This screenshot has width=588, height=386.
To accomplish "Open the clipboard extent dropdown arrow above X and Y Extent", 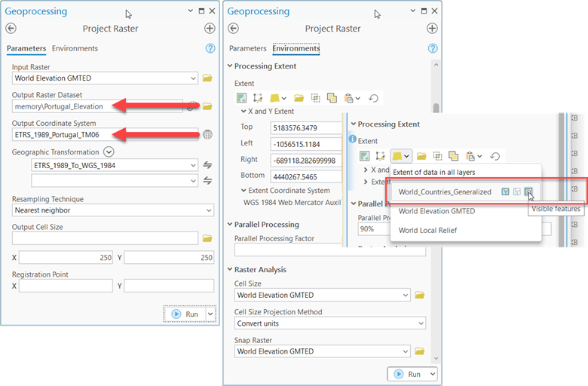I will tap(358, 98).
